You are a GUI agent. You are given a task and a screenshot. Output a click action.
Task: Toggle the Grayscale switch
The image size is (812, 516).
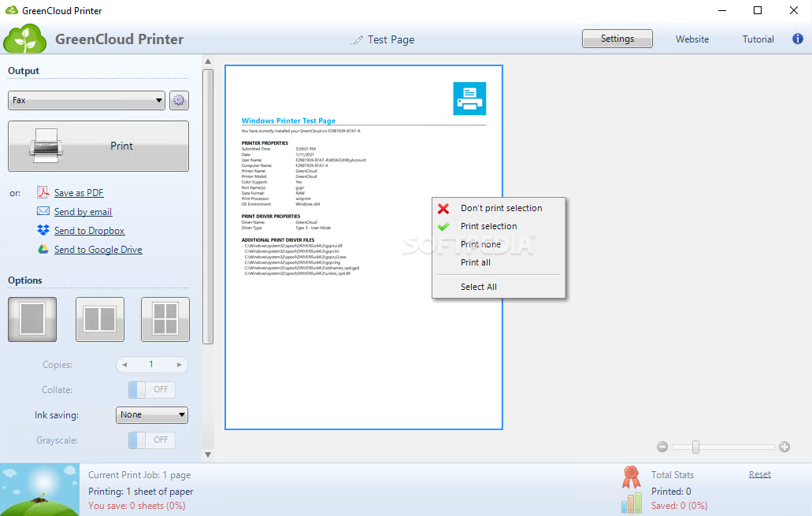(152, 440)
